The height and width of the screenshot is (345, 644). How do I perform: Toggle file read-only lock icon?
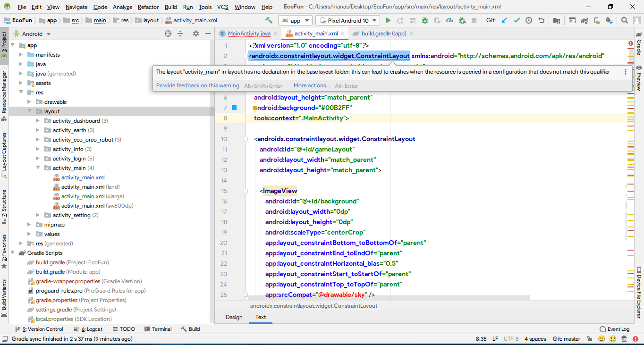pos(590,339)
